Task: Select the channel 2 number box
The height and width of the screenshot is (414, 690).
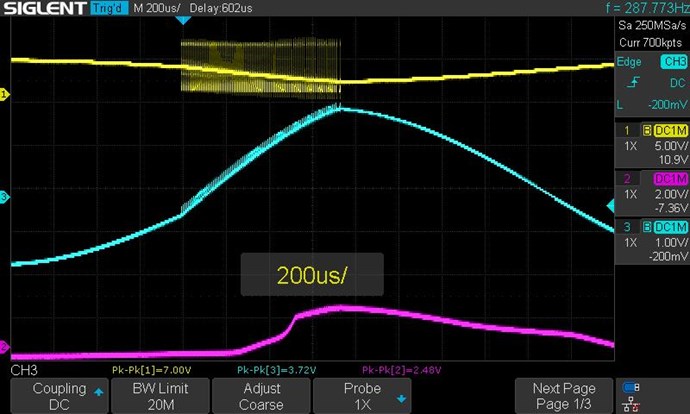Action: (x=628, y=179)
